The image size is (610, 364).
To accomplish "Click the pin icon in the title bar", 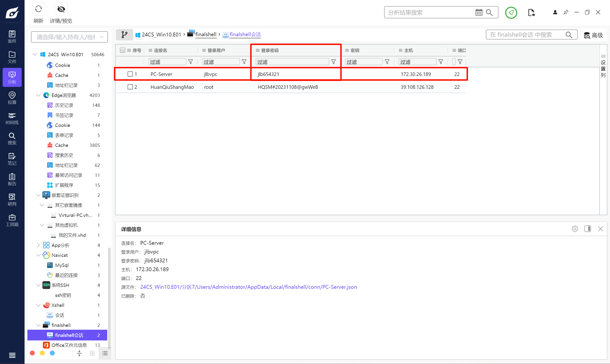I will [566, 12].
